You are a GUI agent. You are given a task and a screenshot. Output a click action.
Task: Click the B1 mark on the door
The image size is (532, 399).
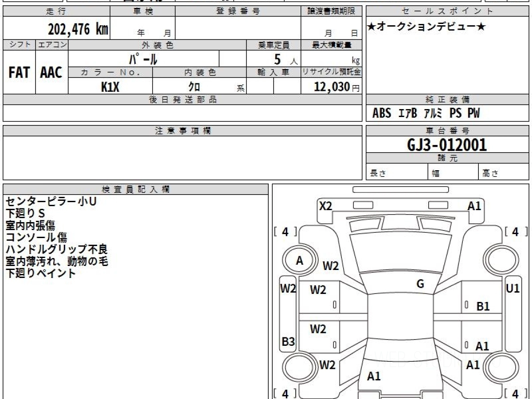coord(483,306)
